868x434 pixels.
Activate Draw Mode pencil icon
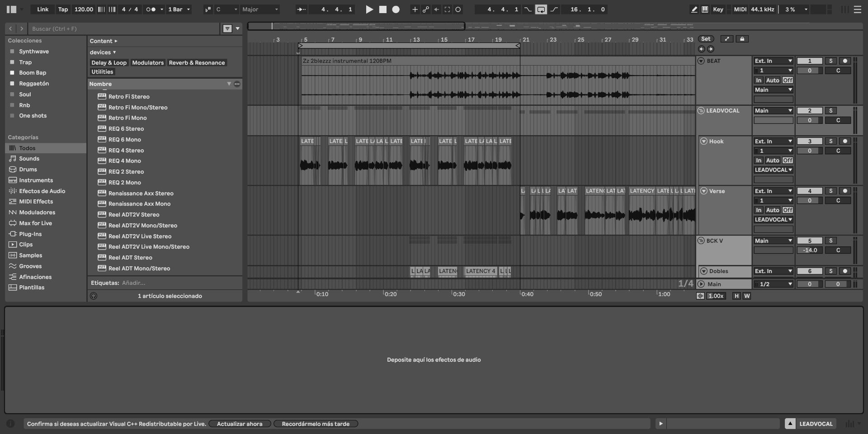click(x=694, y=9)
